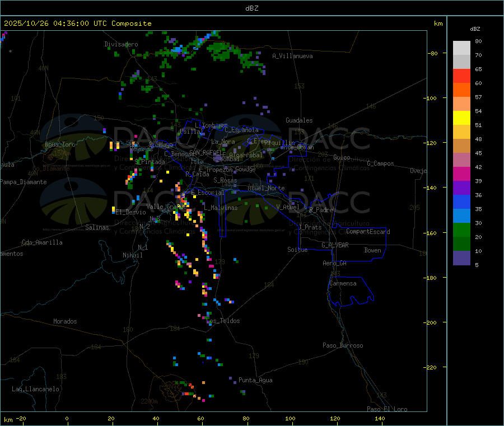
Task: Click the Divisadero map label
Action: click(121, 44)
